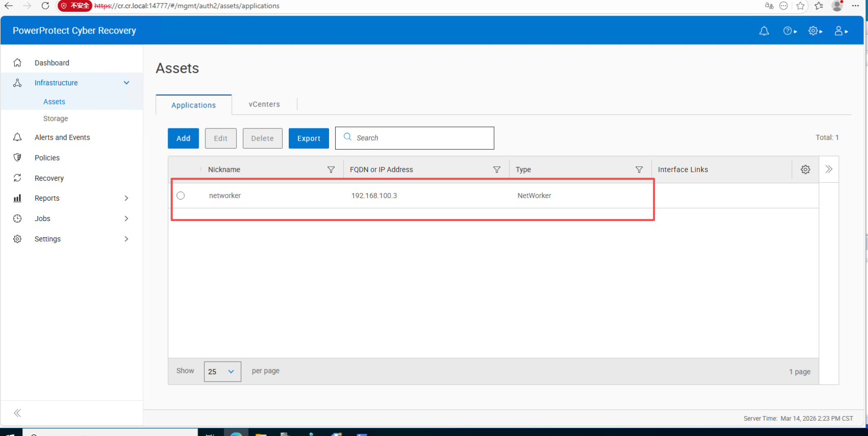Viewport: 868px width, 436px height.
Task: Open the browser translate icon
Action: point(769,6)
